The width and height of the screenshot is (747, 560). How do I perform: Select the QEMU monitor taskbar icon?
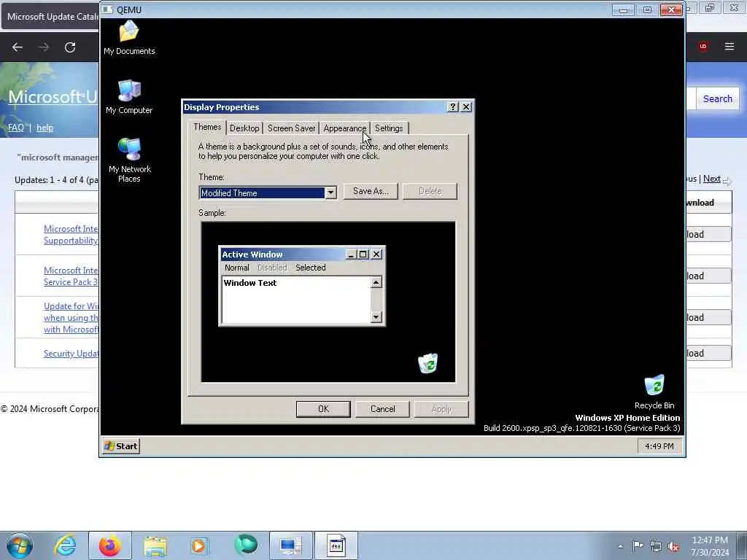click(290, 545)
